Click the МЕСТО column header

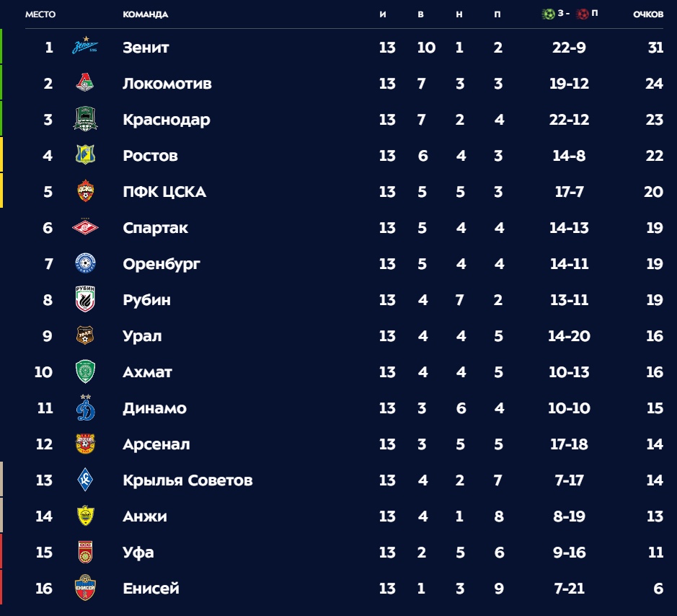40,14
